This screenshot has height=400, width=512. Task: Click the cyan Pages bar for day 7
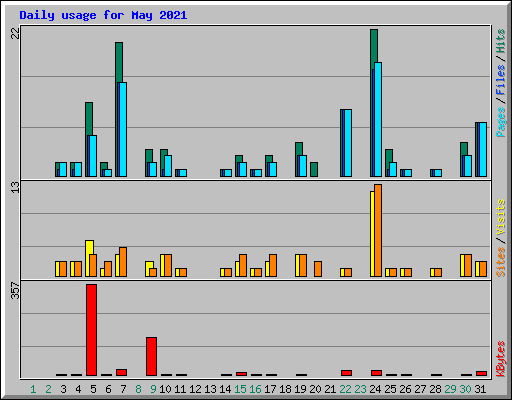click(122, 129)
